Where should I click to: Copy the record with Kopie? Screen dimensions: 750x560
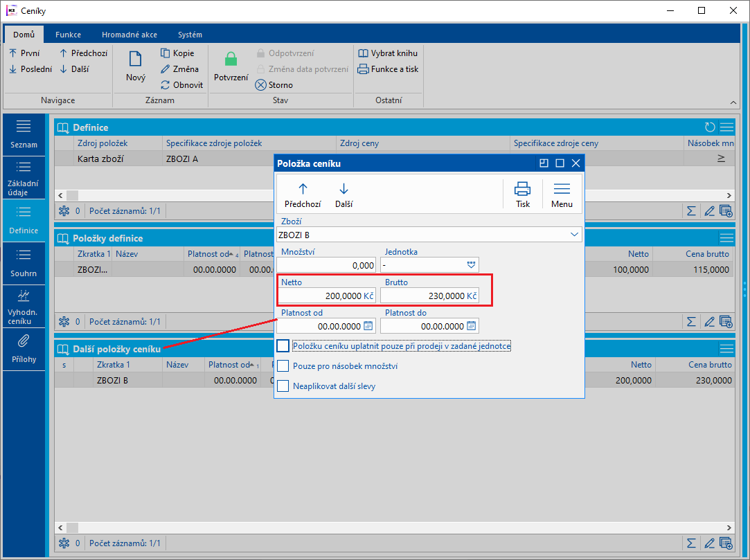click(177, 53)
